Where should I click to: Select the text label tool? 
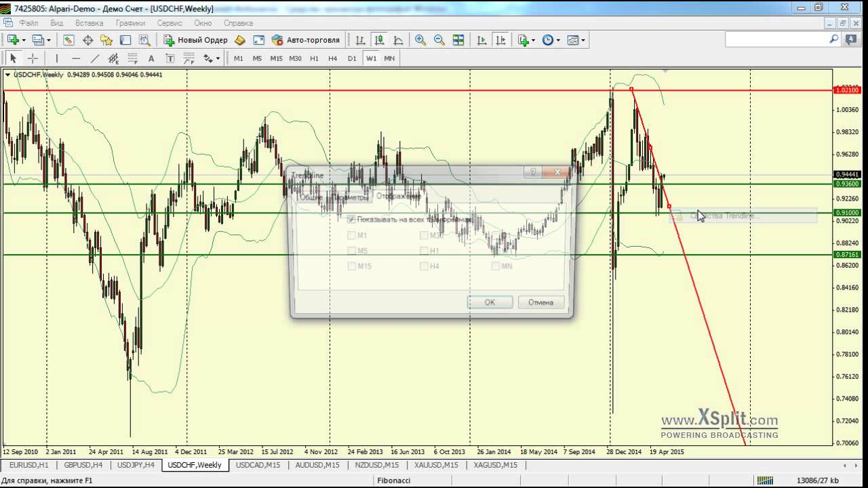click(x=170, y=58)
